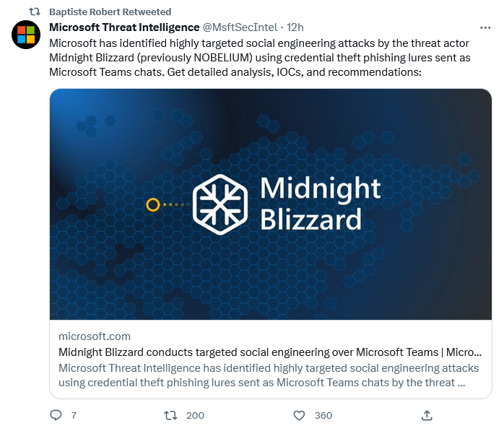
Task: Open the share menu icon
Action: [427, 415]
